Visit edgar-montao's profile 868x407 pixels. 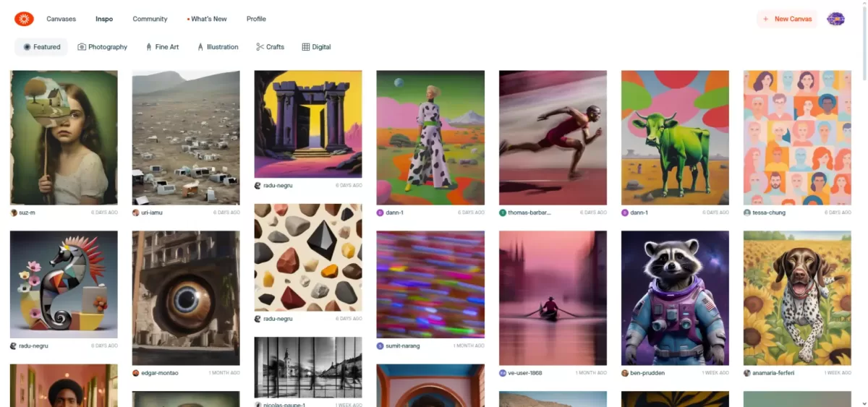[x=159, y=373]
